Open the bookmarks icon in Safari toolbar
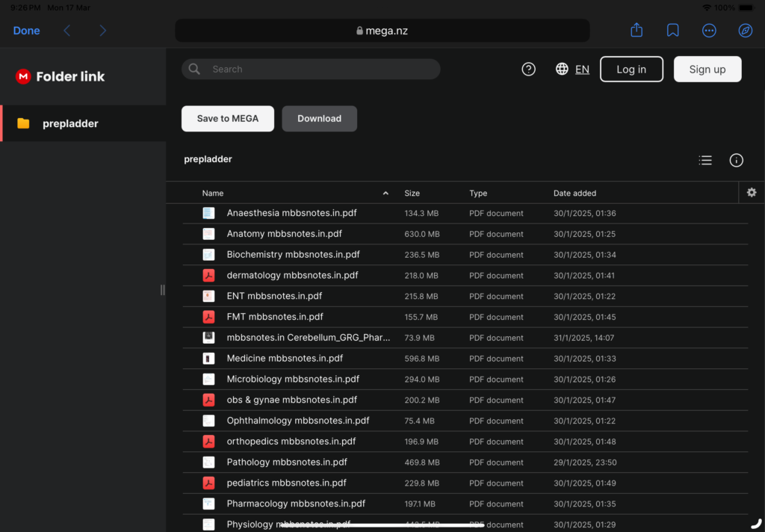Image resolution: width=765 pixels, height=532 pixels. tap(673, 30)
